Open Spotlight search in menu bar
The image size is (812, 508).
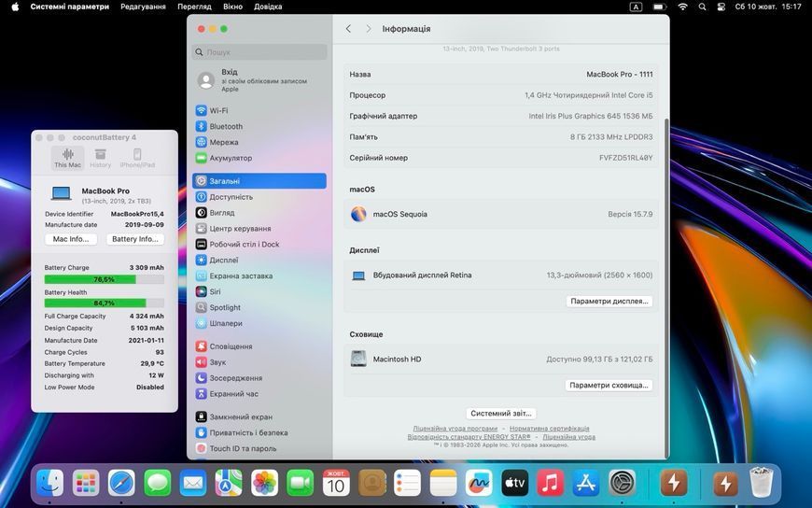(x=702, y=7)
